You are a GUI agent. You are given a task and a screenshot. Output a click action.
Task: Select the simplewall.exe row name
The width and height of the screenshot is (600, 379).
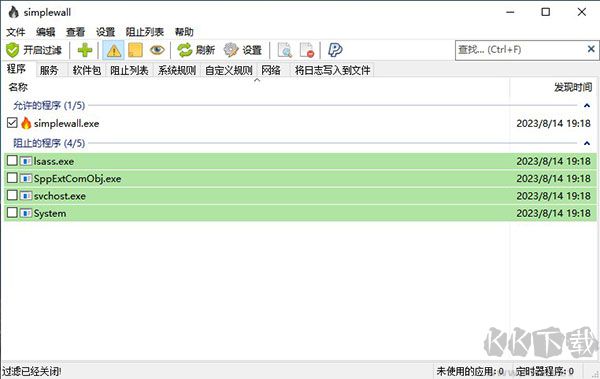(x=67, y=123)
